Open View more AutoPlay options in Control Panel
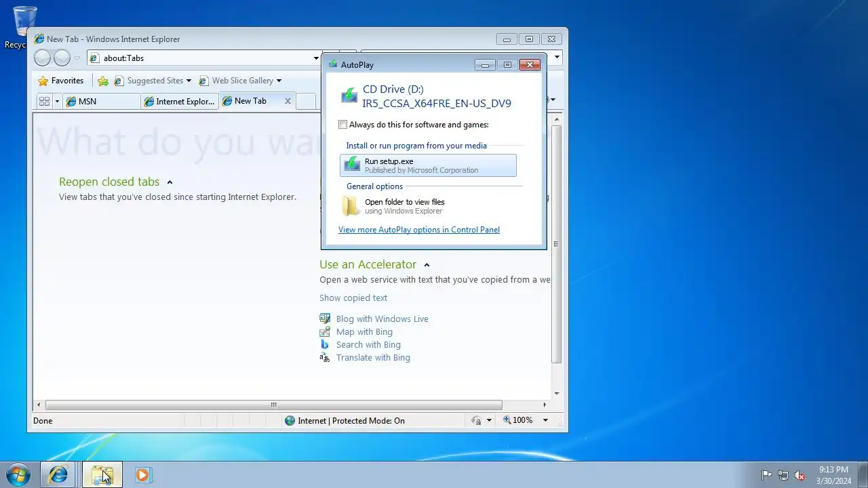Viewport: 868px width, 488px height. click(419, 230)
